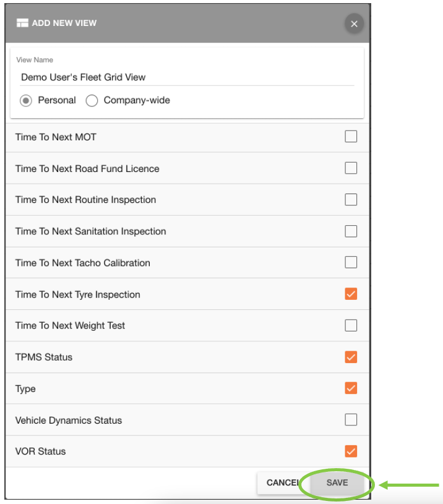The height and width of the screenshot is (504, 443).
Task: Click the Add New View title text
Action: point(64,23)
